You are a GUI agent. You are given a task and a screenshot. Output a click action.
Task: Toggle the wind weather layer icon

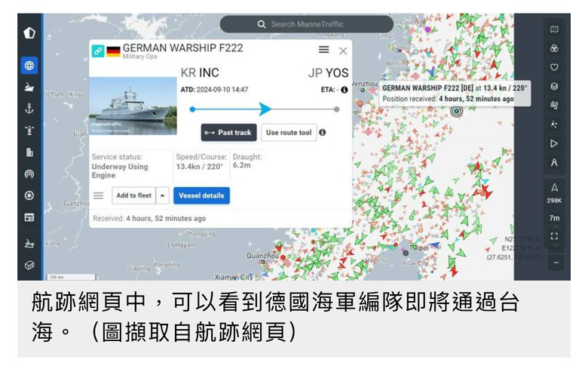(x=554, y=106)
